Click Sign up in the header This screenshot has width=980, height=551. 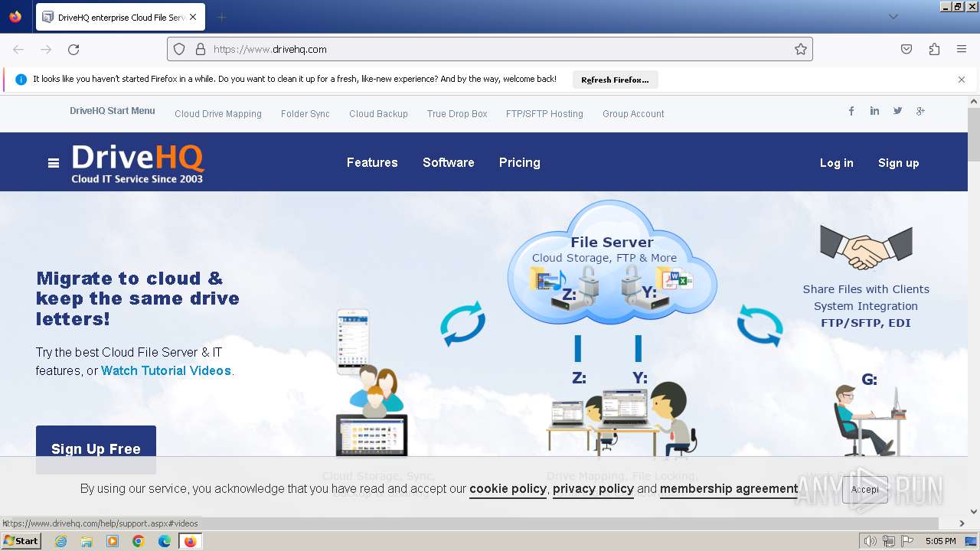click(x=898, y=163)
